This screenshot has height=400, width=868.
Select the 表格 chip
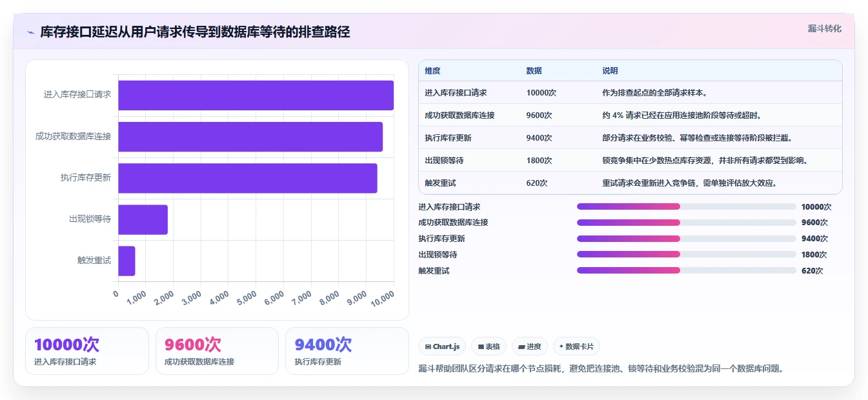[x=489, y=346]
